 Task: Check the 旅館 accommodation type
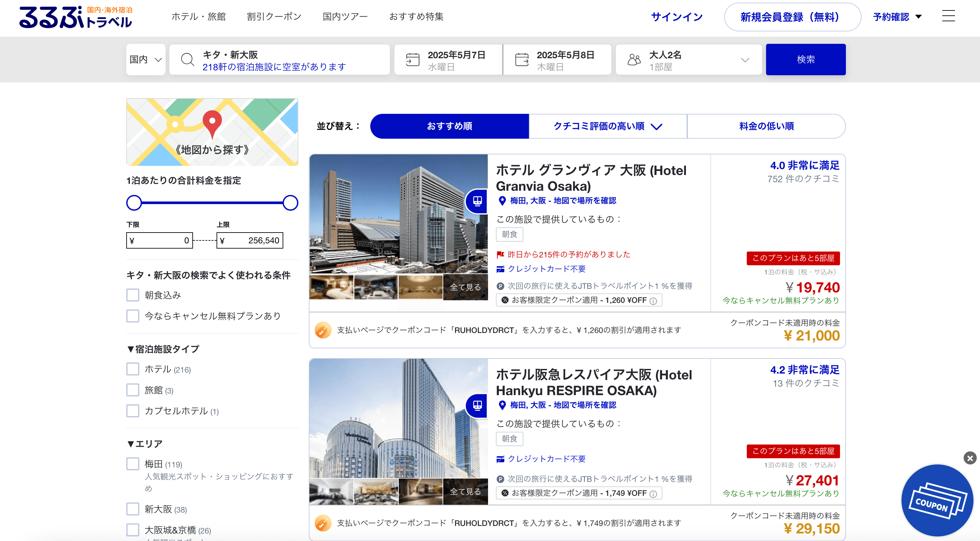133,390
